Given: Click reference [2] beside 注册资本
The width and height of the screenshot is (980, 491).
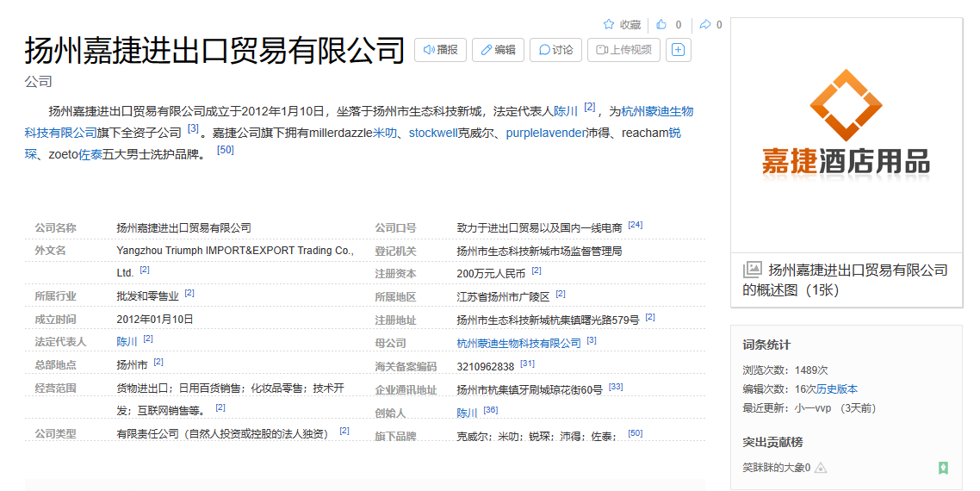Looking at the screenshot, I should coord(537,270).
